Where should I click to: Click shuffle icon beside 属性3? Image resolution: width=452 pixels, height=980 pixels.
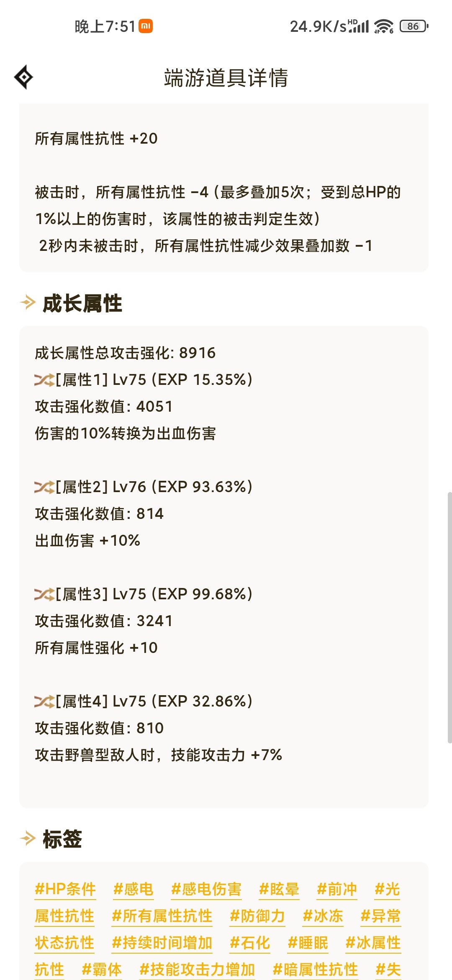[44, 595]
